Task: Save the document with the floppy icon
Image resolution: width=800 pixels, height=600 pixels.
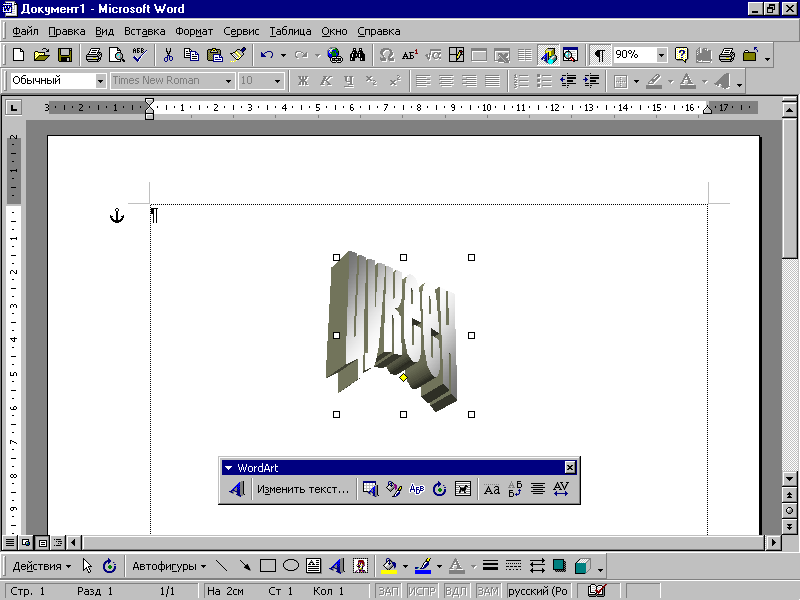Action: click(x=65, y=55)
